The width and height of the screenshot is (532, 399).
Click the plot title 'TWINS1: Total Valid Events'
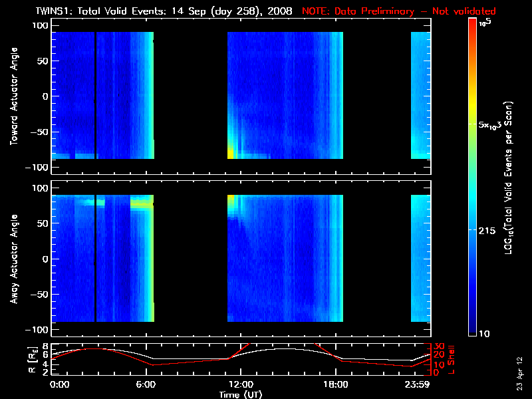[x=100, y=11]
